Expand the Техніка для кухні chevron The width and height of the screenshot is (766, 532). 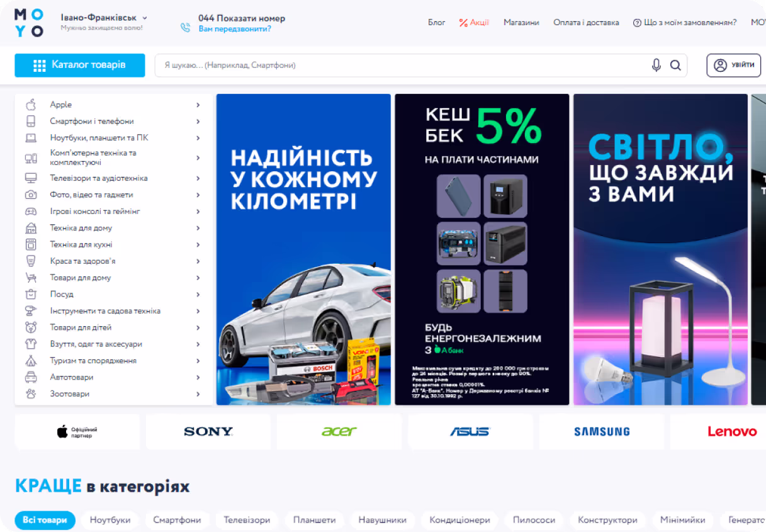(x=198, y=245)
